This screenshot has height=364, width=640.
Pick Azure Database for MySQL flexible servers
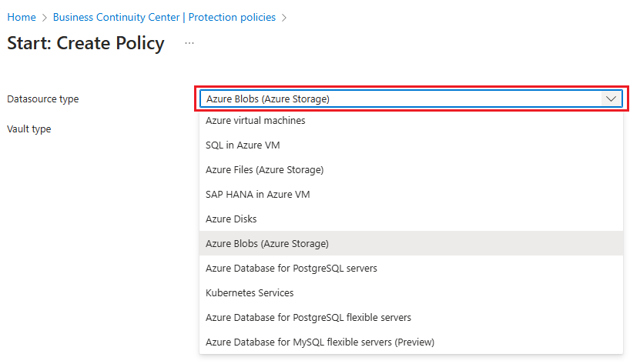coord(320,342)
